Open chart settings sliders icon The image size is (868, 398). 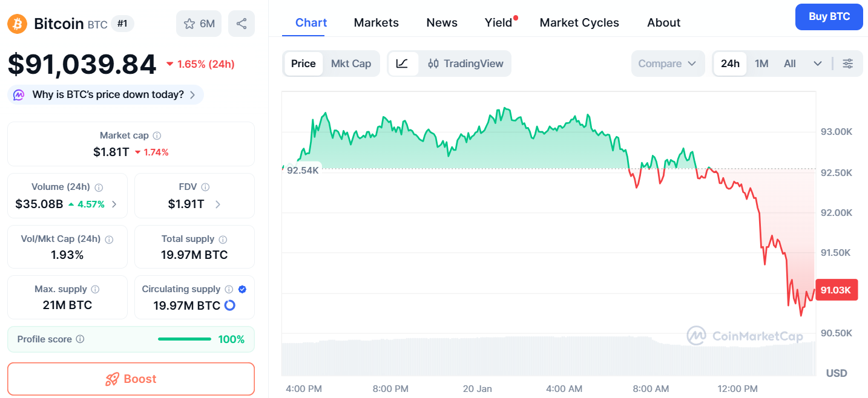click(x=848, y=64)
